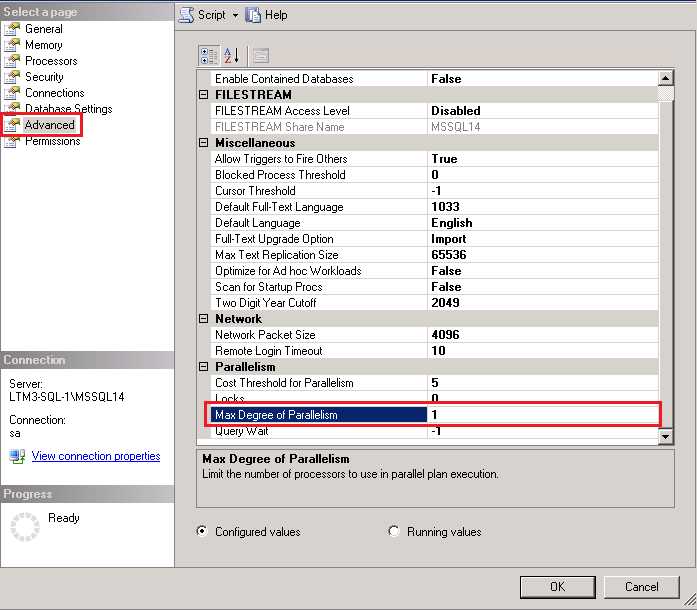Image resolution: width=697 pixels, height=610 pixels.
Task: Click View connection properties link
Action: (95, 456)
